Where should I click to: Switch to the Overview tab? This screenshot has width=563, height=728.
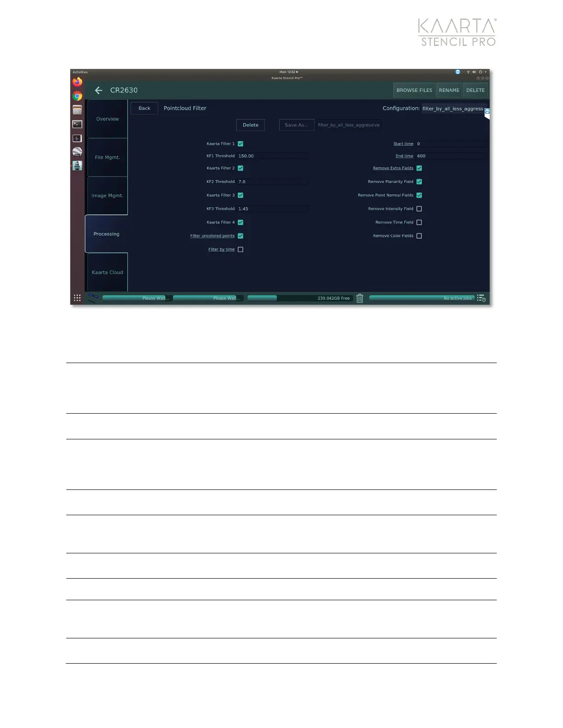[x=108, y=119]
